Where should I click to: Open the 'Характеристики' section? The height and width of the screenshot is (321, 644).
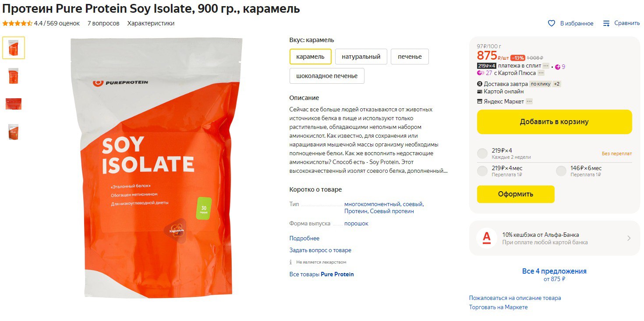[x=151, y=23]
